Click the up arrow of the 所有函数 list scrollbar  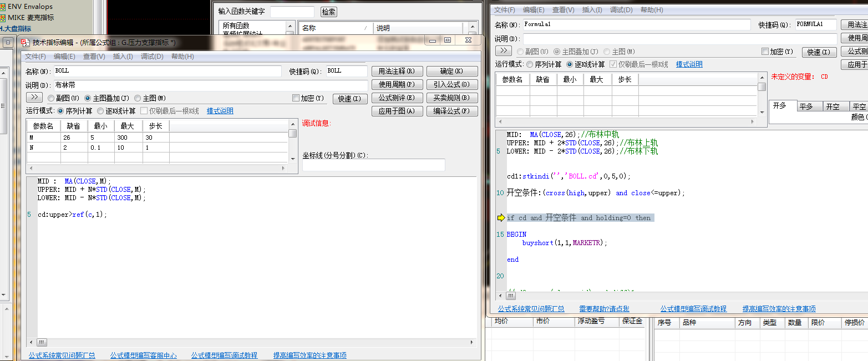pos(290,26)
